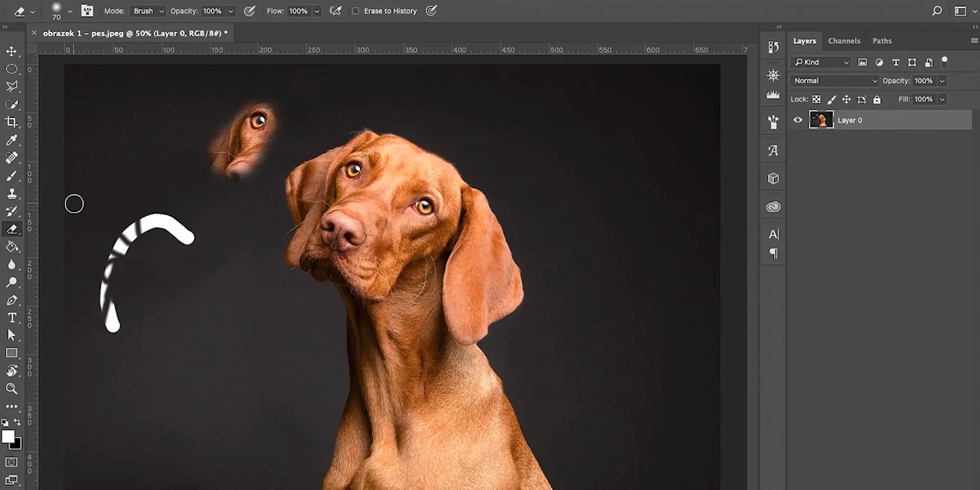Open the Glyphs panel icon
The image size is (980, 490).
(x=773, y=150)
